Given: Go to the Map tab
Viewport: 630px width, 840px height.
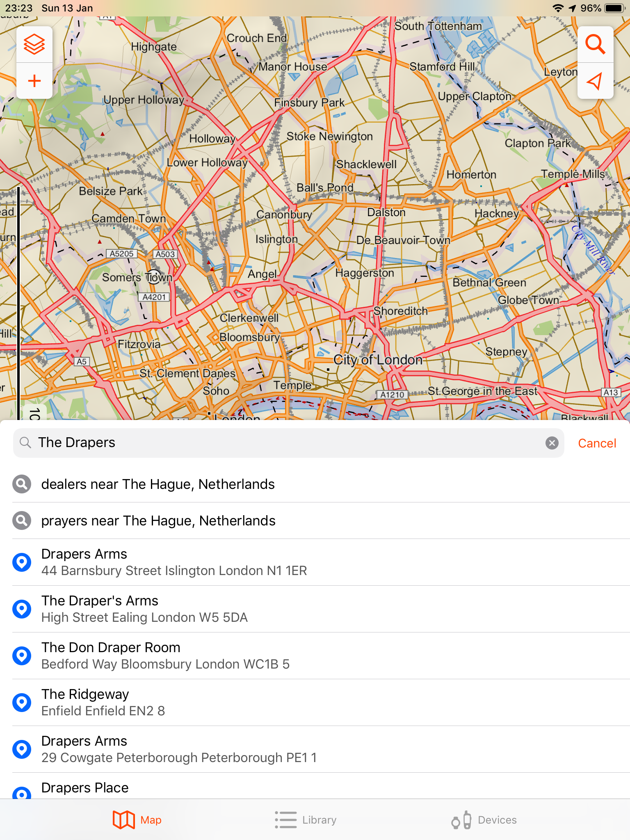Looking at the screenshot, I should 137,820.
